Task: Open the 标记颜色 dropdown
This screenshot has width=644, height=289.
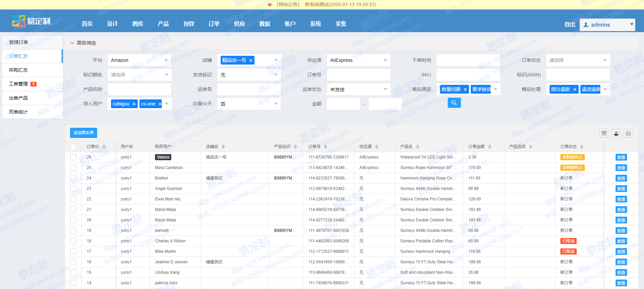Action: (139, 75)
